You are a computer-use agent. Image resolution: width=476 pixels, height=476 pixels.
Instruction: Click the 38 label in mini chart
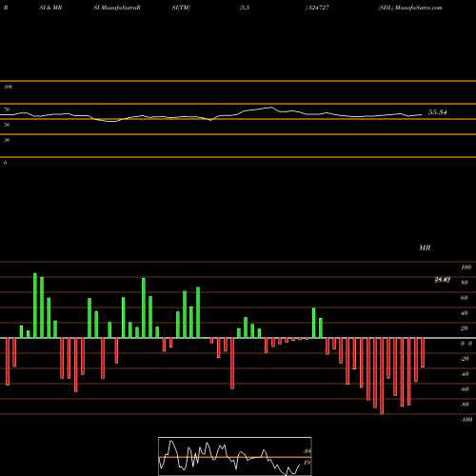(x=307, y=451)
